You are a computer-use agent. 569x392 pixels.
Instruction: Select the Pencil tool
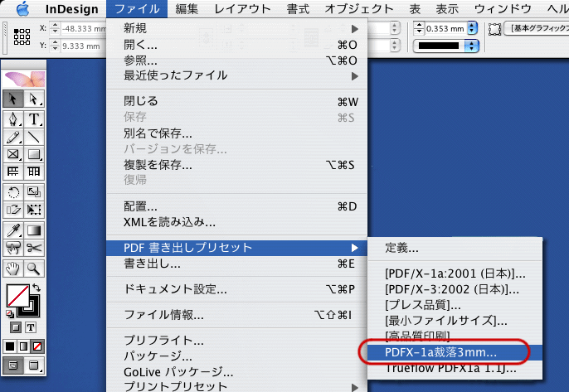(x=13, y=137)
